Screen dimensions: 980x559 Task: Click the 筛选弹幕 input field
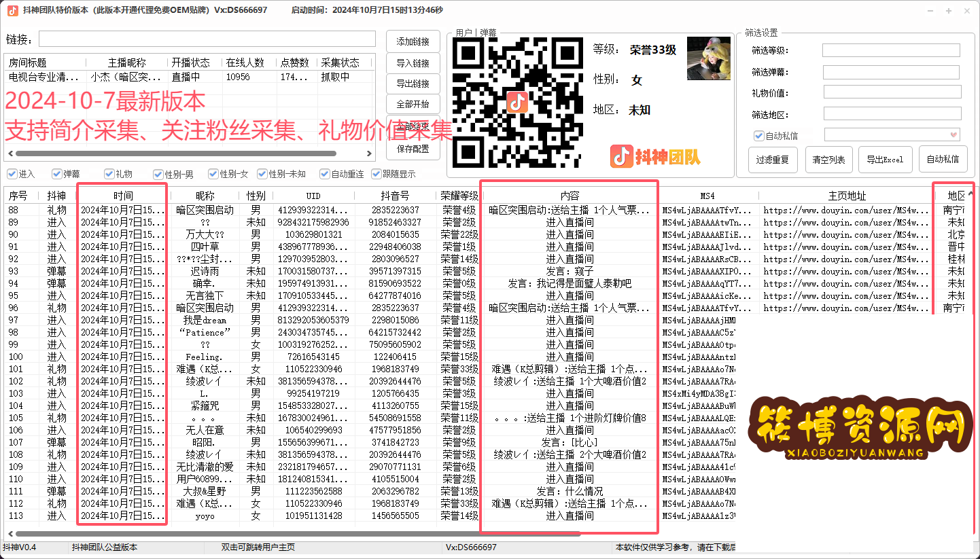click(891, 72)
